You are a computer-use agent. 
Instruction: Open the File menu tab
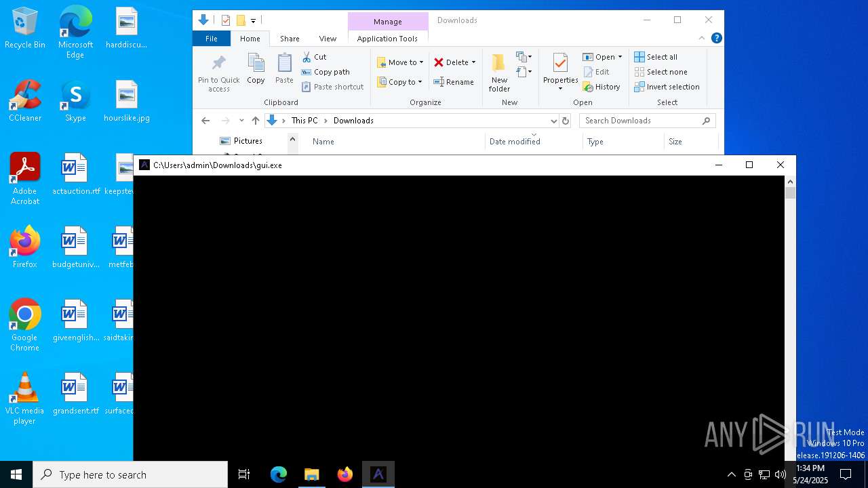pyautogui.click(x=212, y=39)
